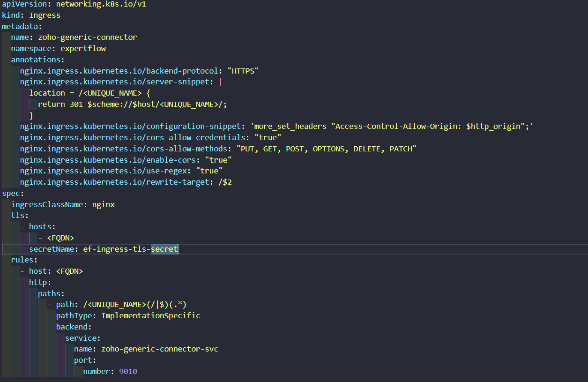This screenshot has width=588, height=382.
Task: Click the rules key under spec
Action: (22, 260)
